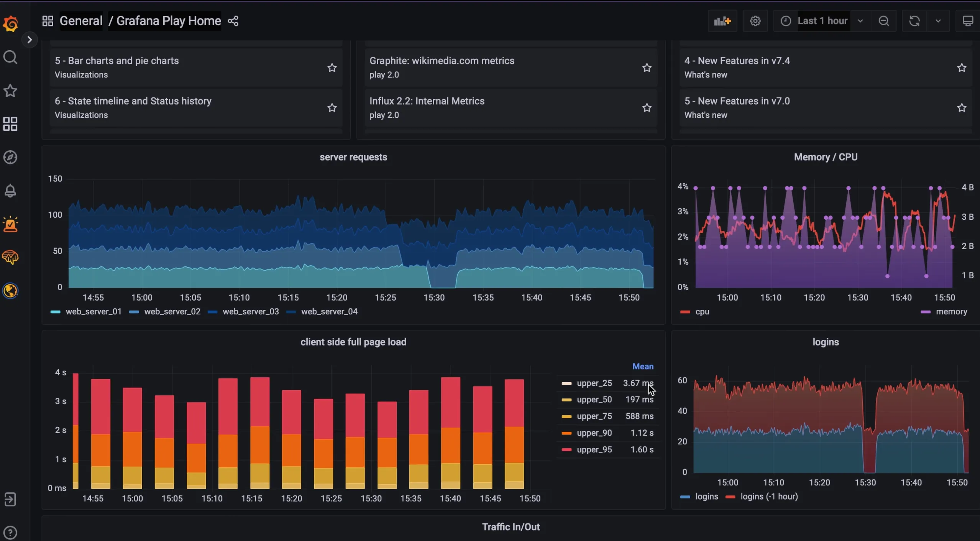Click the cpu legend color swatch

[x=685, y=312]
